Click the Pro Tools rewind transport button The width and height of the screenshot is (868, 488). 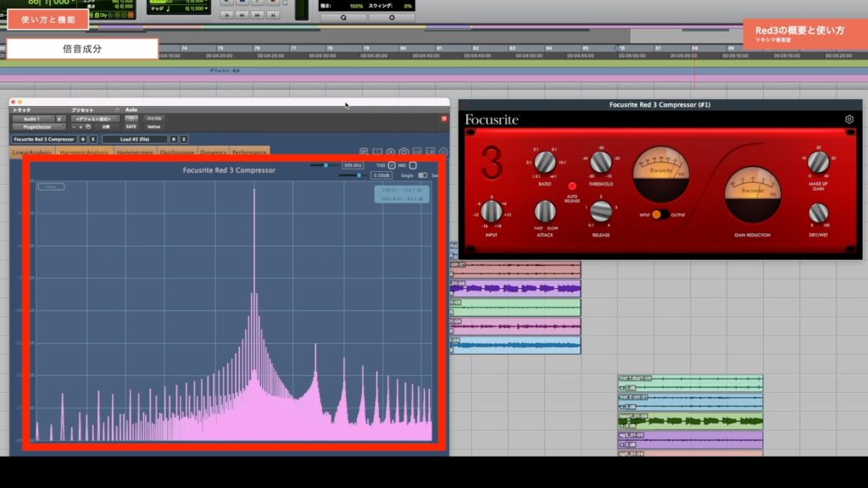[242, 15]
